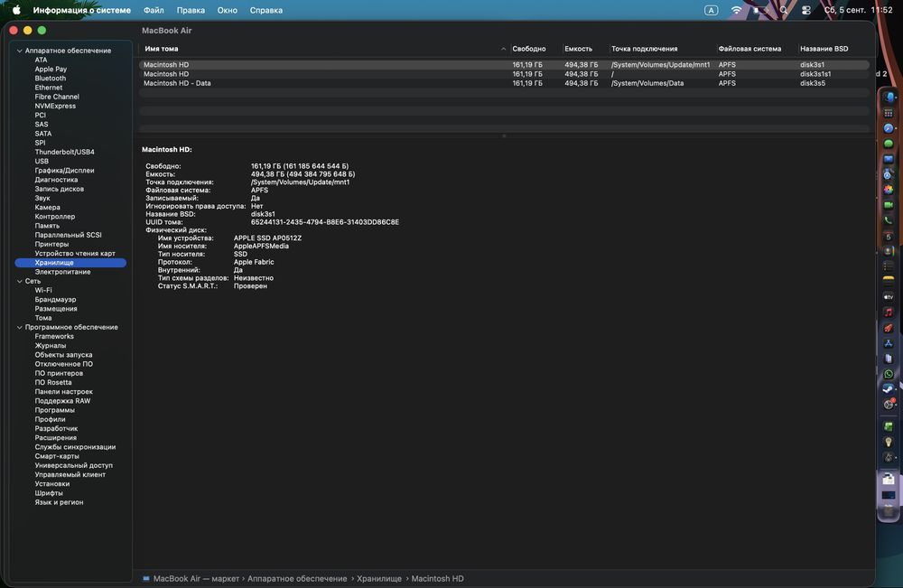Open WhatsApp from the dock
This screenshot has width=903, height=588.
click(x=889, y=374)
